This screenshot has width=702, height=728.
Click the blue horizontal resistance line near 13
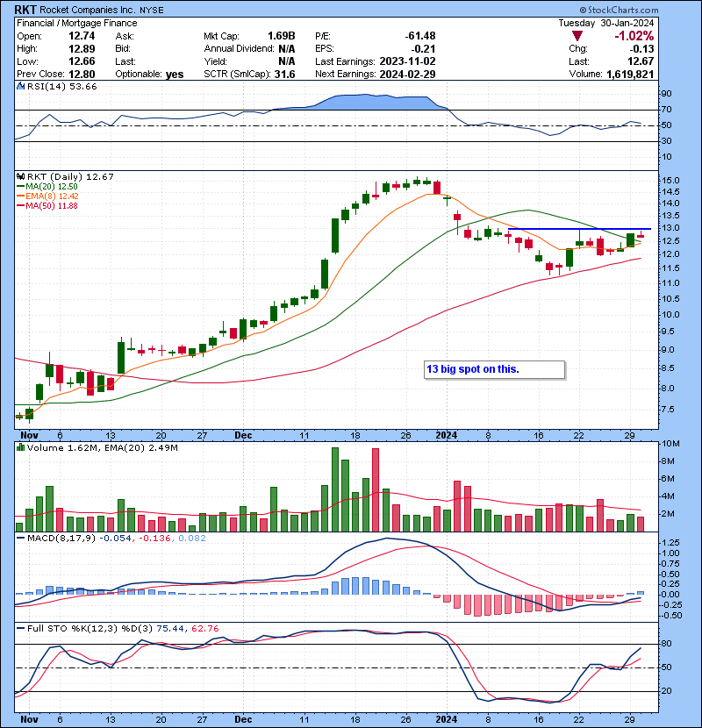coord(579,229)
